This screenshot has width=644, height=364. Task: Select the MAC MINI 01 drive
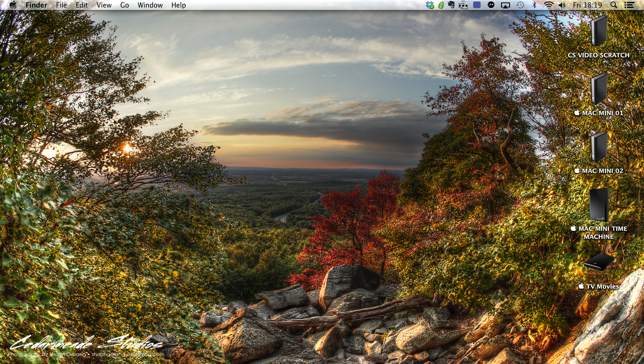pos(599,89)
